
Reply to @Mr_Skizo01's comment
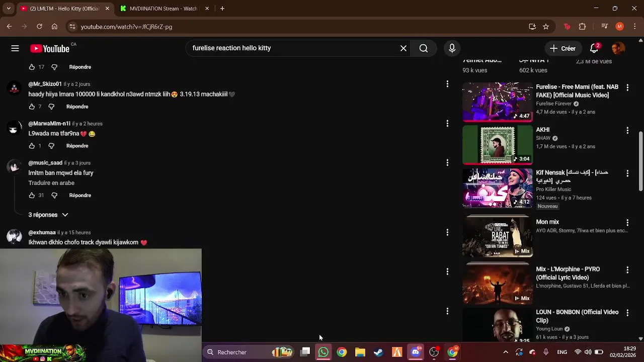(x=77, y=107)
